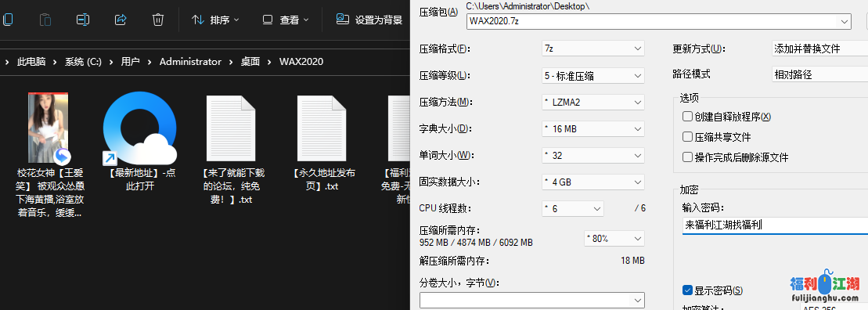Click the Delete trash icon
Screen dimensions: 868x310
158,20
